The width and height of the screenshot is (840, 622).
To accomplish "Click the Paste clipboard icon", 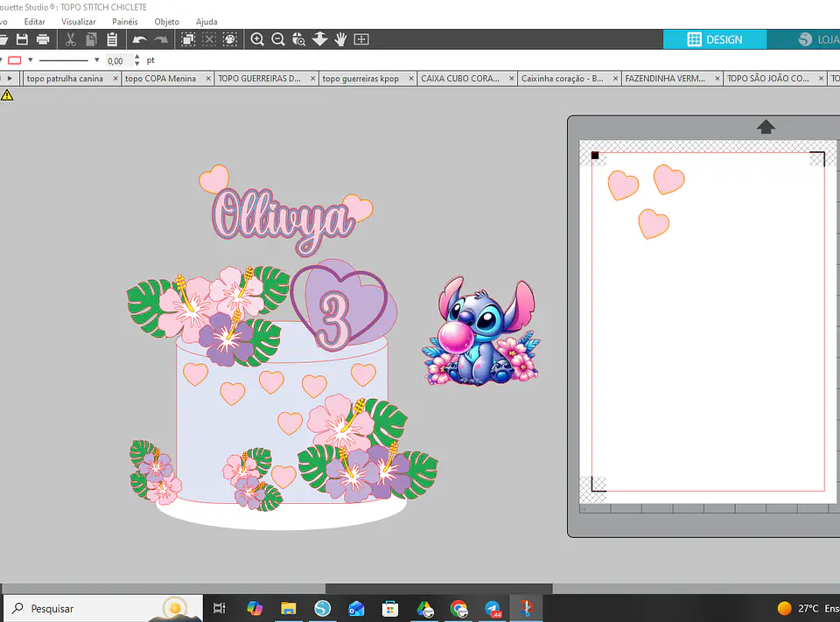I will pos(112,39).
